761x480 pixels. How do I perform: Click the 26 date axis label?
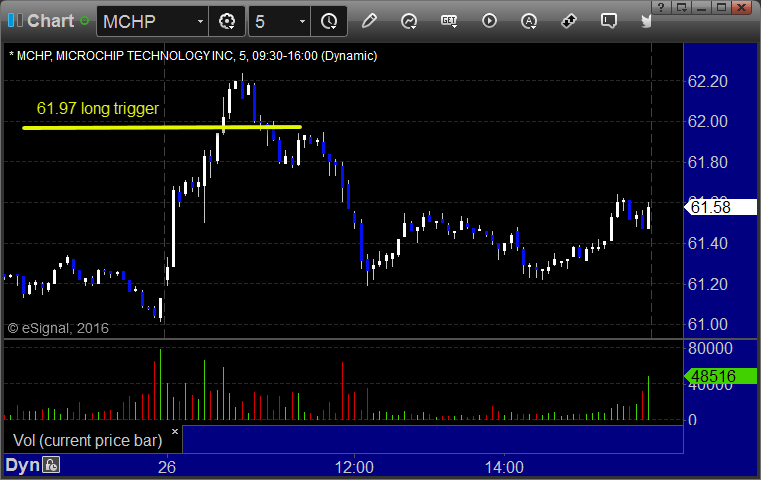tap(167, 467)
